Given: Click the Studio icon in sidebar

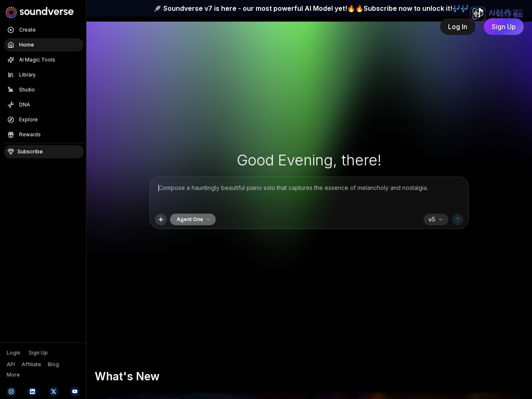Looking at the screenshot, I should click(x=11, y=90).
